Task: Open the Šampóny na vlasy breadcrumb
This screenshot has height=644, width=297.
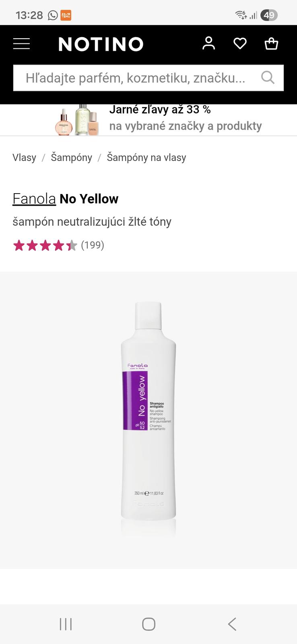Action: (x=146, y=157)
